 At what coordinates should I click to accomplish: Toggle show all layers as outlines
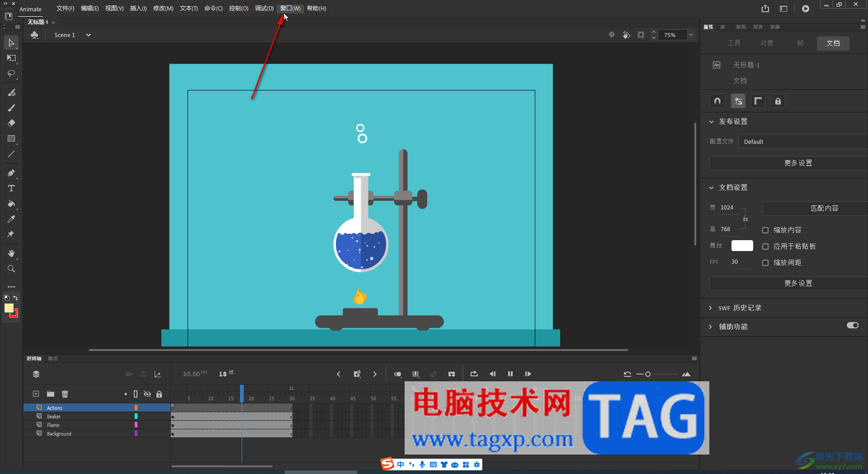(x=136, y=394)
